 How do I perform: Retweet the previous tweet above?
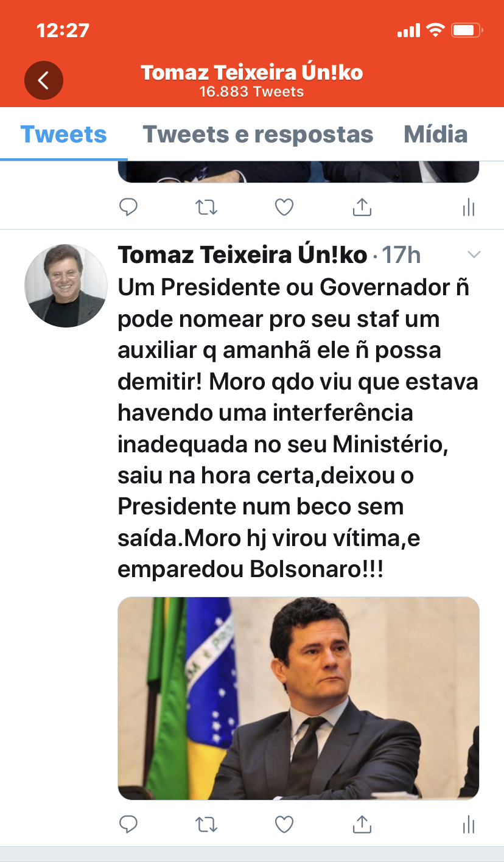[206, 208]
